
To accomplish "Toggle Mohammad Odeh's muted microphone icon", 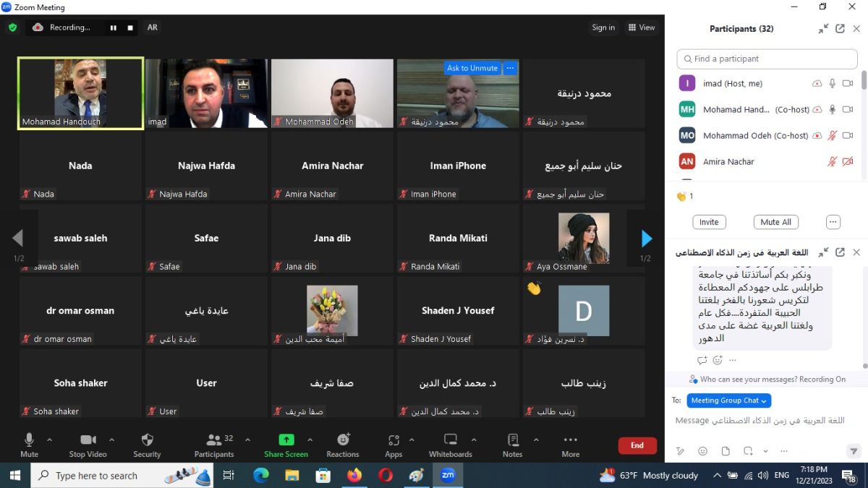I will pos(832,136).
